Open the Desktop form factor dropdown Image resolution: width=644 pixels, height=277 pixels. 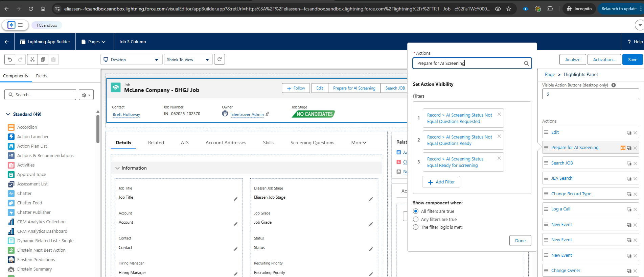(131, 59)
